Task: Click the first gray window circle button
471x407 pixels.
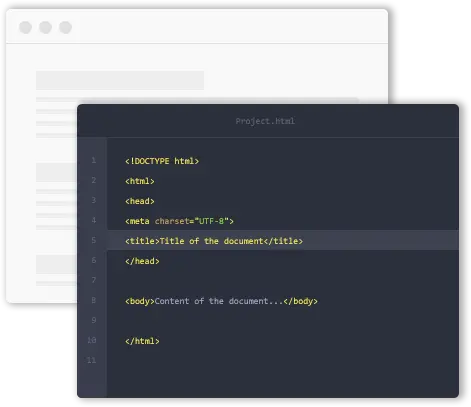Action: point(25,27)
